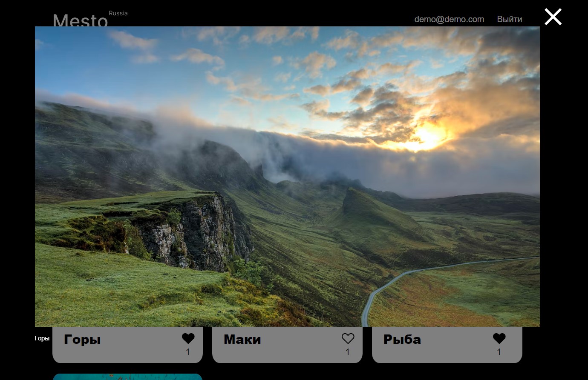Click the like count under Маки
This screenshot has height=380, width=588.
[x=348, y=352]
